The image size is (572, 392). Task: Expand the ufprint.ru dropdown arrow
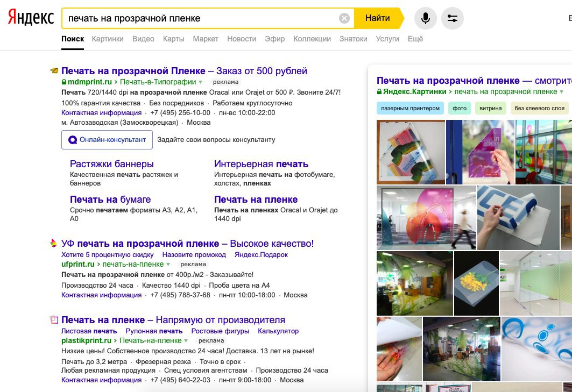coord(168,265)
